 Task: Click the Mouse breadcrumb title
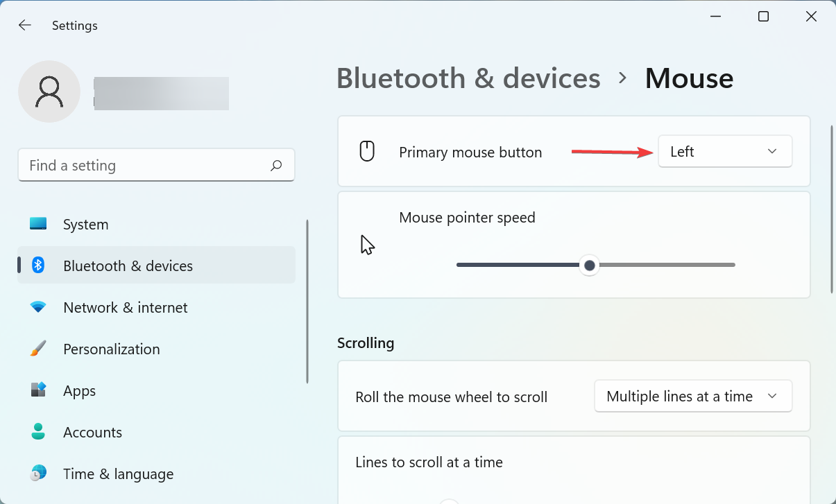pos(689,78)
